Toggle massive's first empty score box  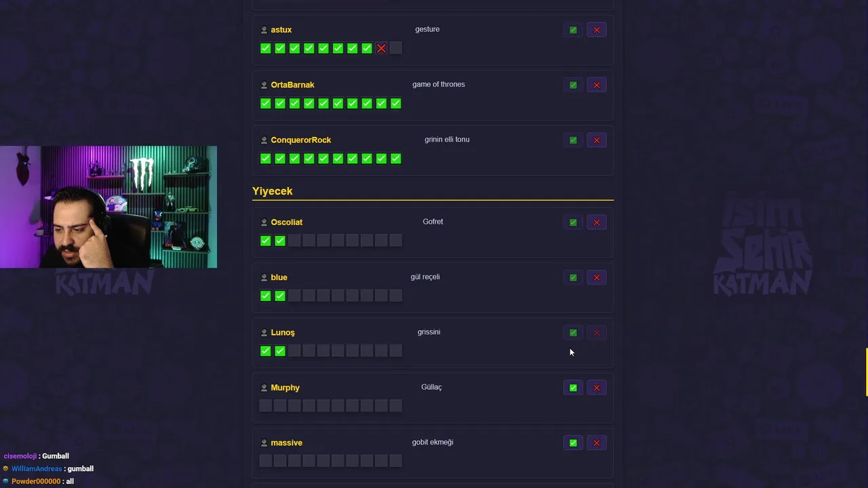(x=265, y=461)
